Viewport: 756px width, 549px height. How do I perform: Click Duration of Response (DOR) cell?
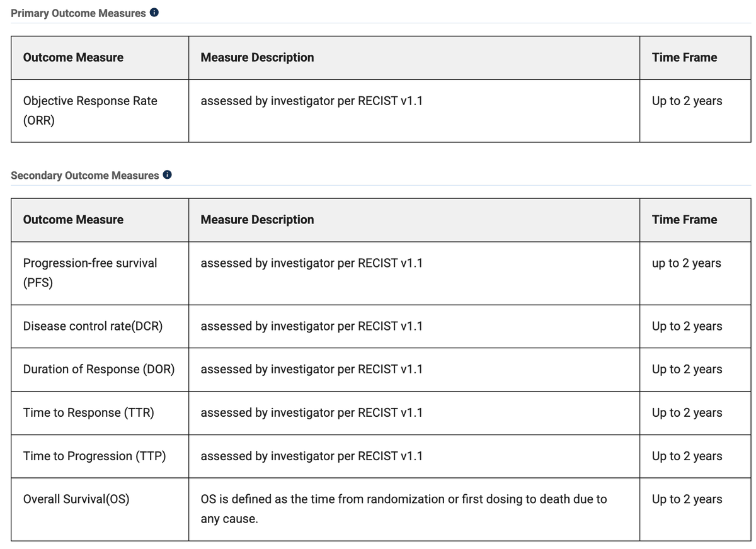pos(100,370)
